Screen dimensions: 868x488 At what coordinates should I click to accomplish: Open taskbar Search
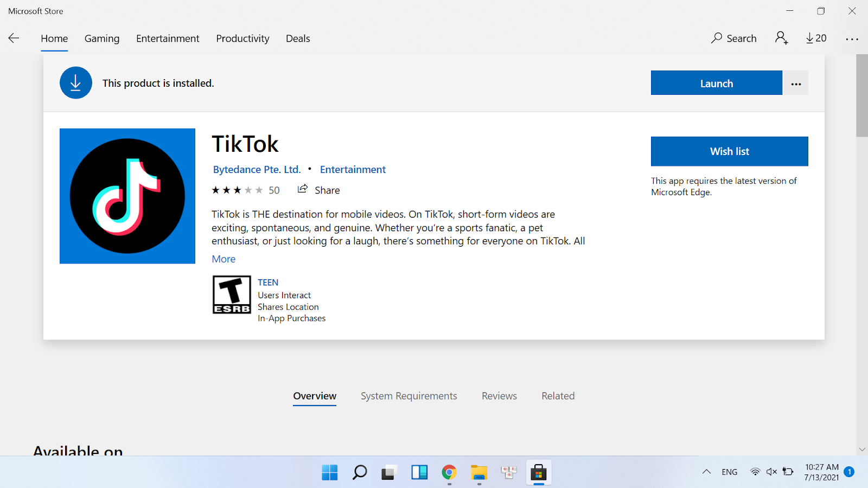point(359,472)
